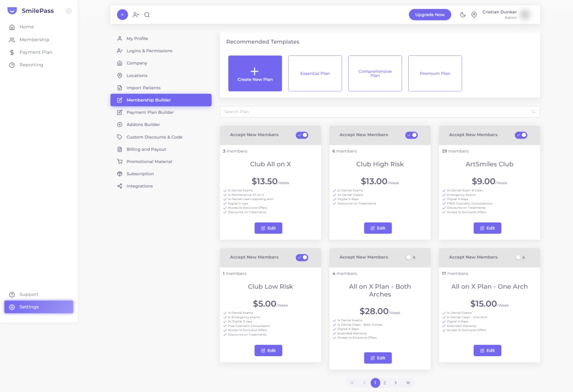Edit the Club Low Risk plan

tap(268, 350)
